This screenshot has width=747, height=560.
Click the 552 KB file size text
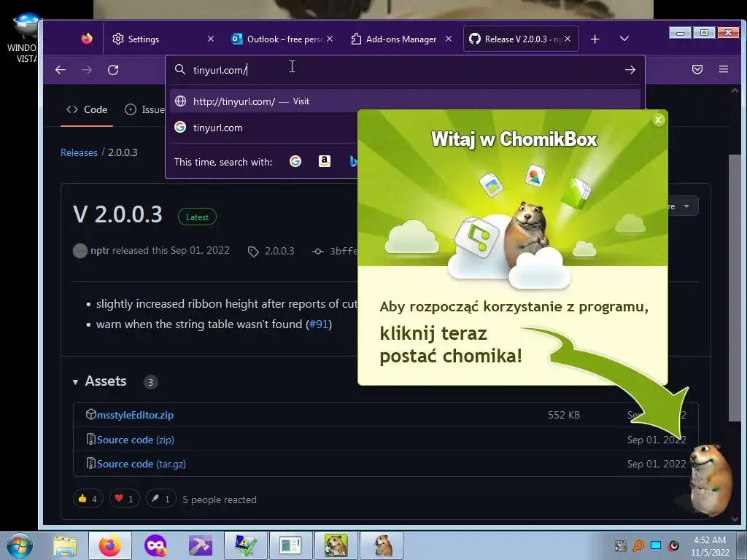[564, 415]
